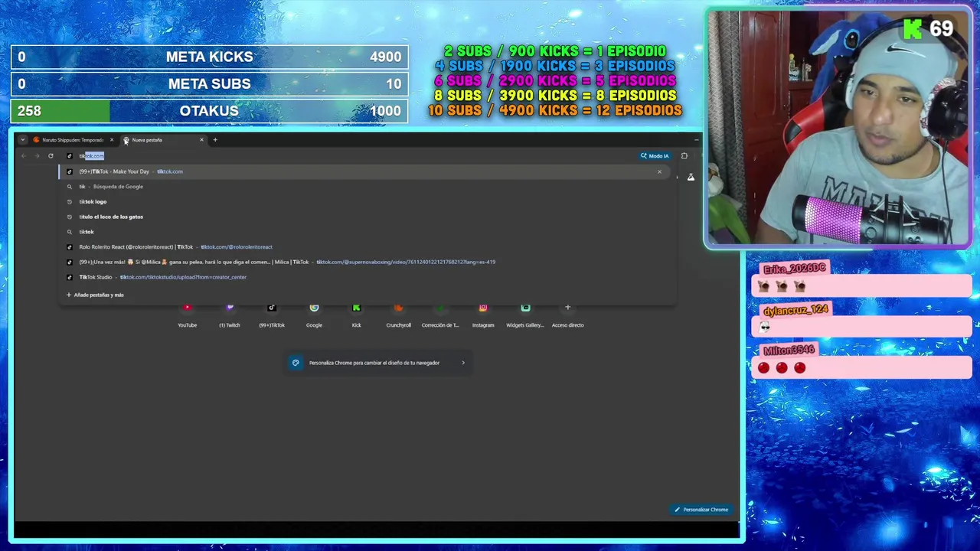Click dylancruz_124 chat username
Image resolution: width=980 pixels, height=551 pixels.
pos(795,310)
